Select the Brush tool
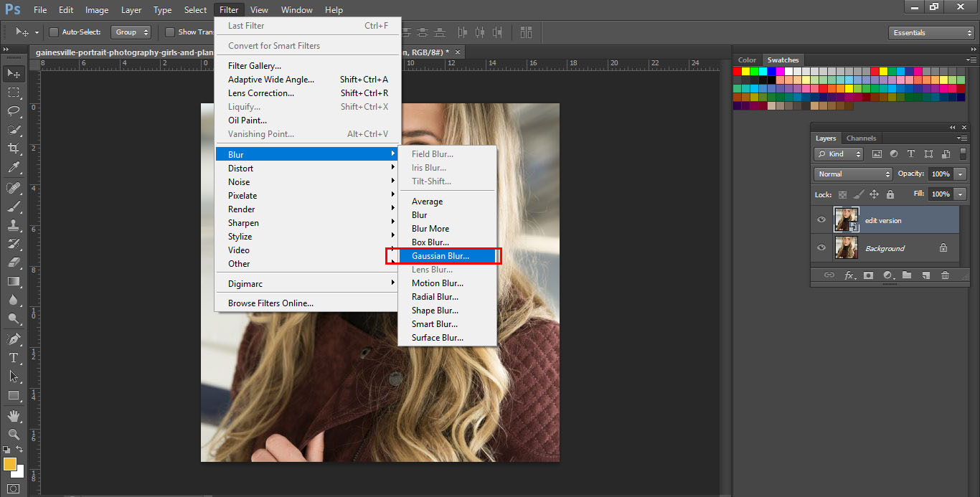980x497 pixels. pos(14,206)
